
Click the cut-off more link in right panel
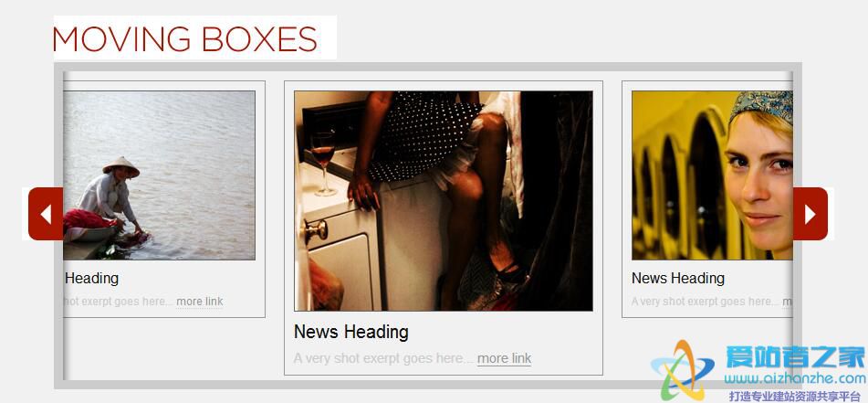pyautogui.click(x=787, y=302)
